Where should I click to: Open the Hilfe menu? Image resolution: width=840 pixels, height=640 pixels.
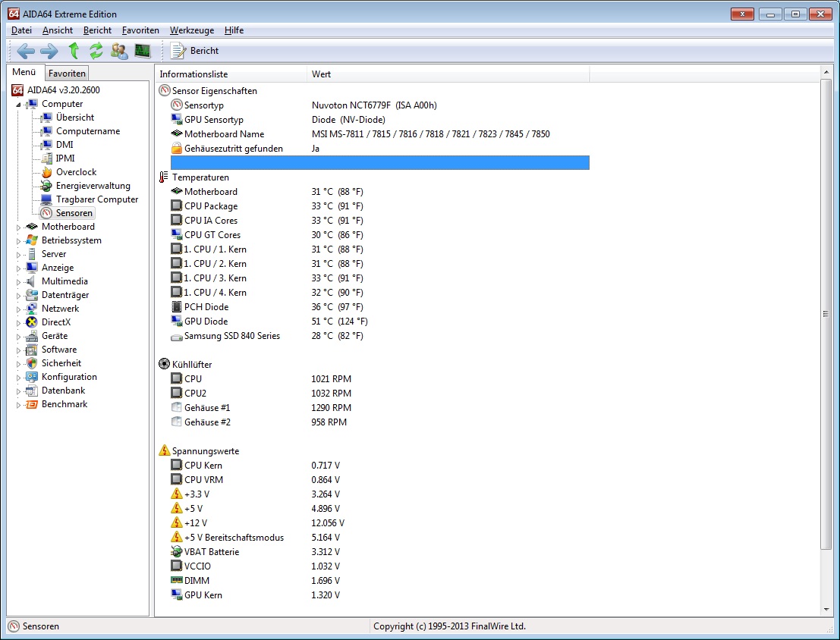click(234, 30)
